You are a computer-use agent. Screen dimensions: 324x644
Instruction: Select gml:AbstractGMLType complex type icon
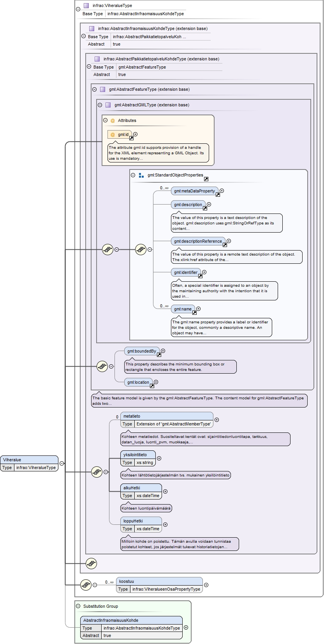[x=108, y=105]
